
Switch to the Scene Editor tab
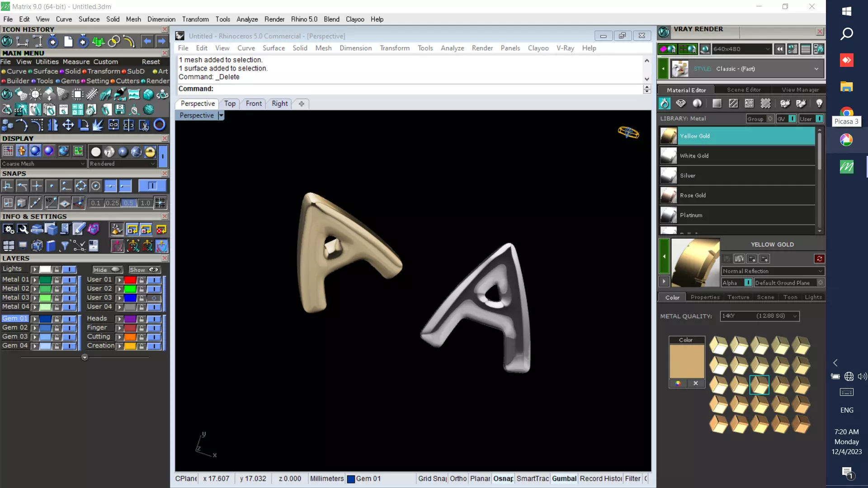(x=743, y=90)
